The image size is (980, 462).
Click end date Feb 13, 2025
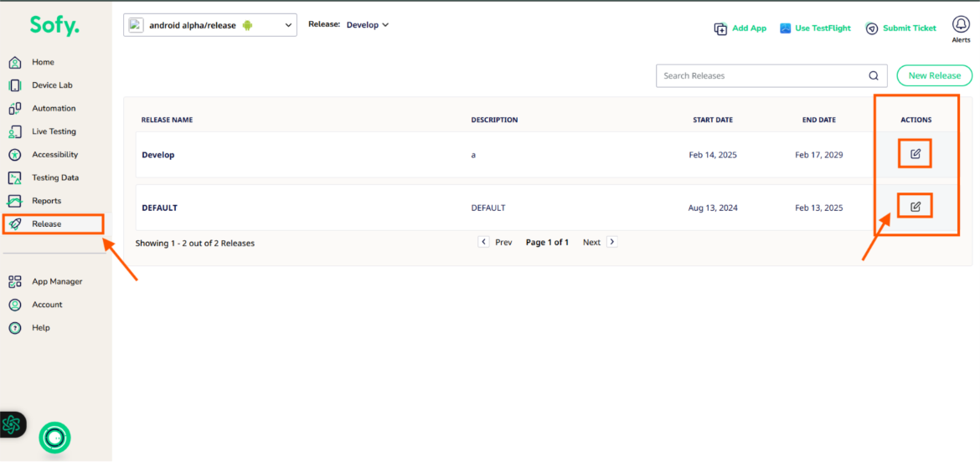(818, 208)
